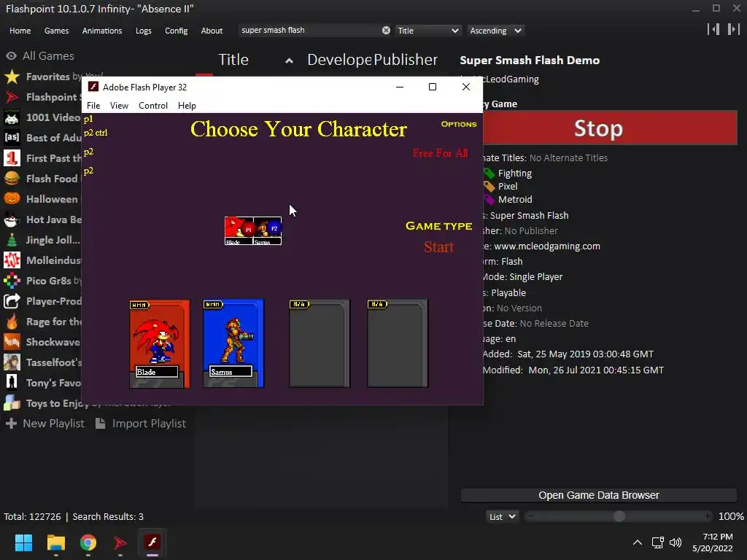Click the Publisher column header
The width and height of the screenshot is (747, 560).
coord(406,60)
